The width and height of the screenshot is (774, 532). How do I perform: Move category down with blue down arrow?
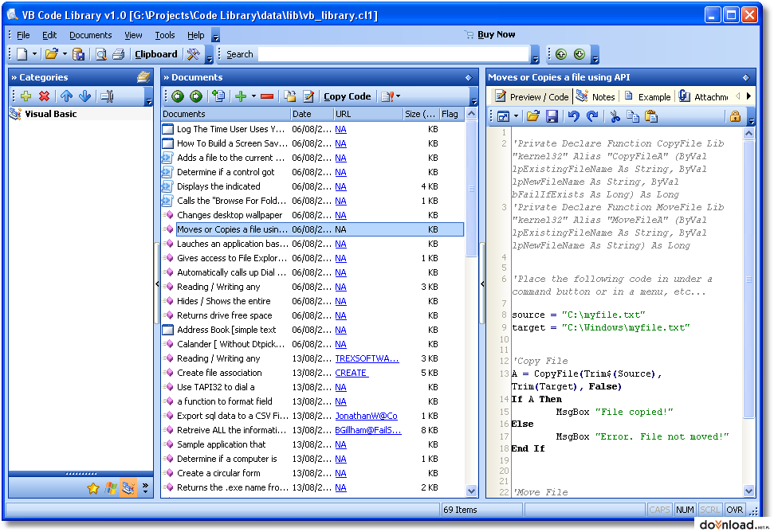tap(85, 96)
